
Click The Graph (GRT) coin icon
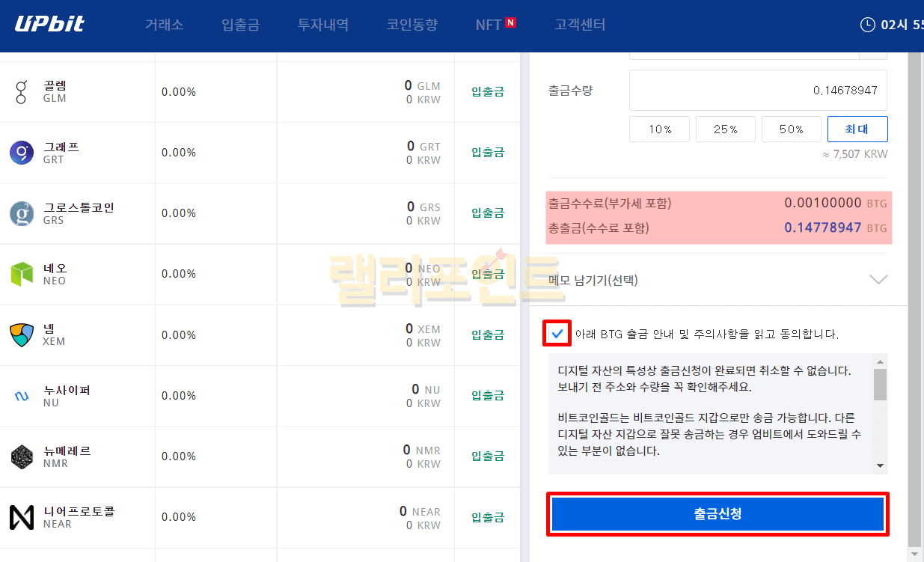tap(21, 153)
